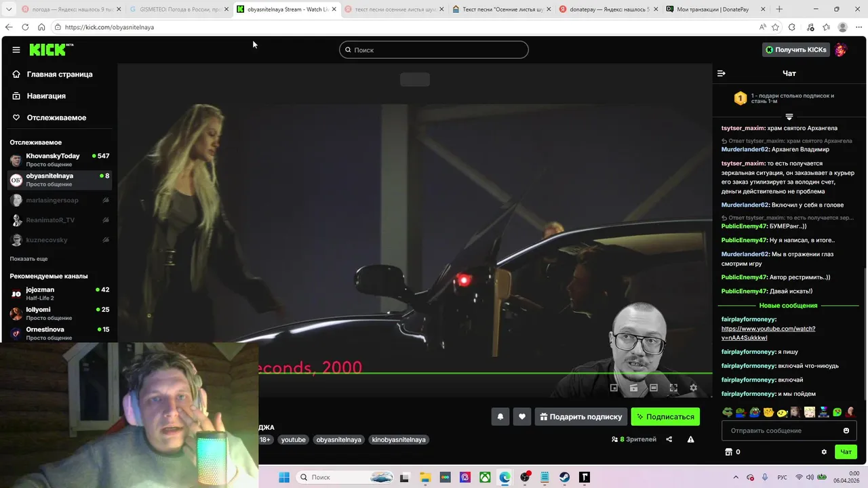Open File Explorer from the taskbar
This screenshot has height=488, width=868.
425,477
